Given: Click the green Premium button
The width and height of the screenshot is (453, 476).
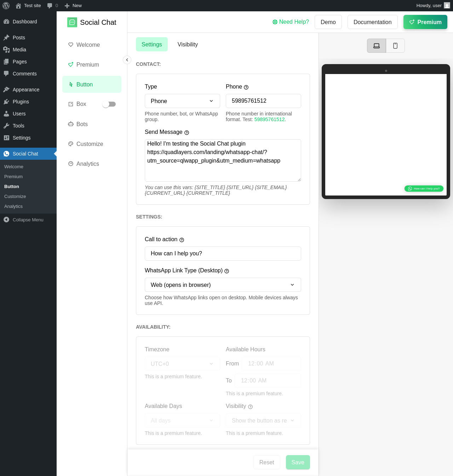Looking at the screenshot, I should (x=425, y=22).
